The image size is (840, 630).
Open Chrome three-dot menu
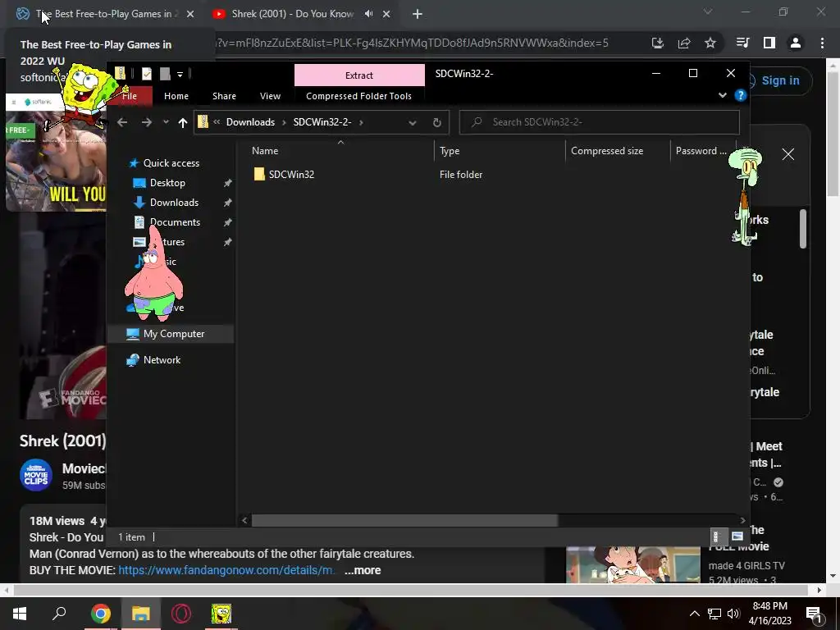pos(822,43)
